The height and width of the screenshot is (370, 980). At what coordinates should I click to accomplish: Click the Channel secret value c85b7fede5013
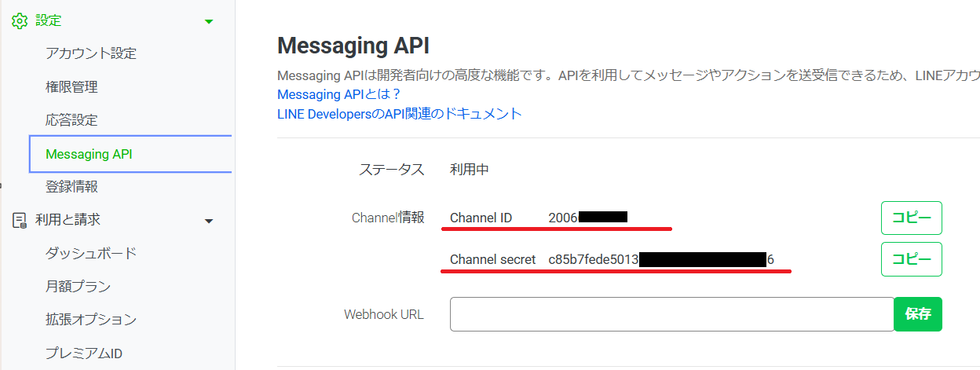594,259
